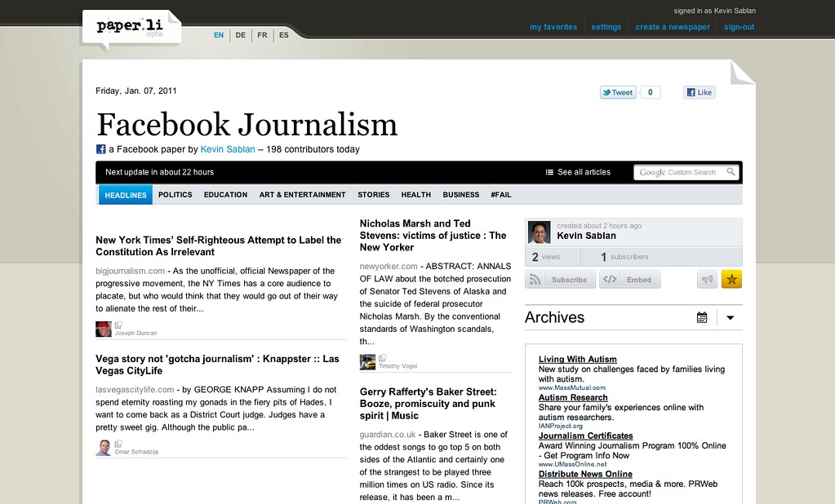The width and height of the screenshot is (835, 504).
Task: Click Omar Sofradzija's avatar thumbnail
Action: point(104,448)
